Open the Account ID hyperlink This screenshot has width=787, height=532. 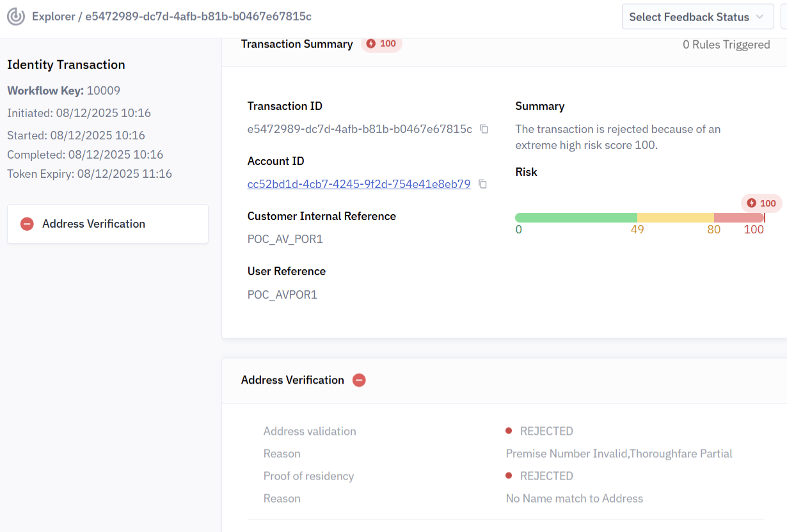358,184
